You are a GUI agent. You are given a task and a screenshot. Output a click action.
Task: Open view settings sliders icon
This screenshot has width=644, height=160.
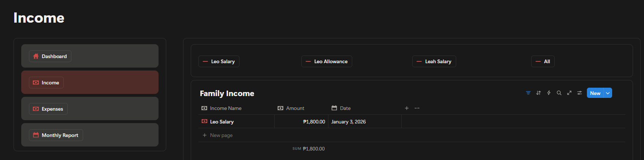(x=579, y=93)
